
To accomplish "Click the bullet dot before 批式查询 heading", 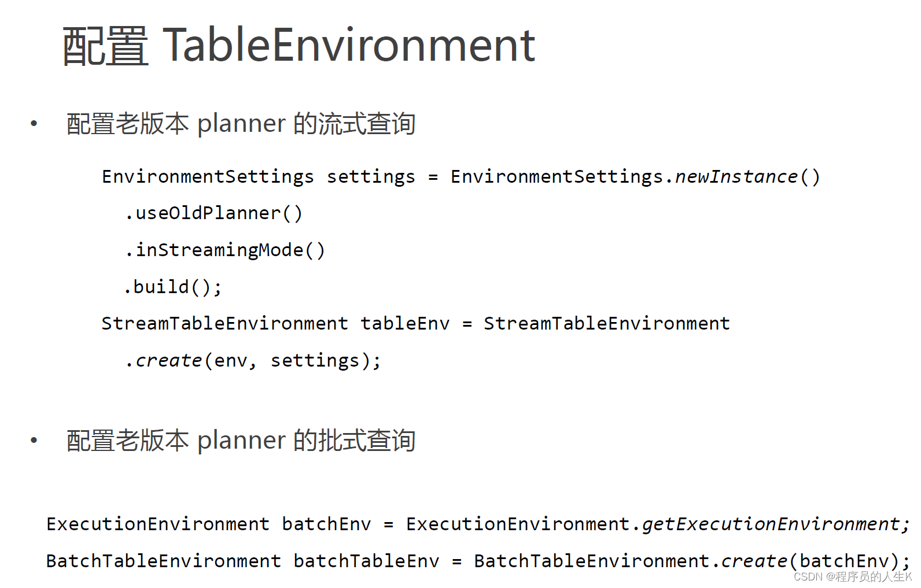I will pyautogui.click(x=34, y=441).
